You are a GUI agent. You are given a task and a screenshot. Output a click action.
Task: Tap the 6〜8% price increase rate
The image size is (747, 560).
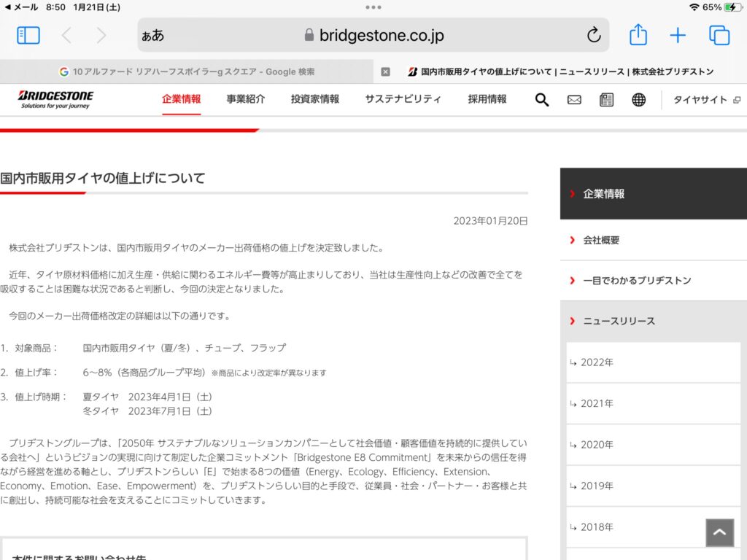pyautogui.click(x=144, y=373)
